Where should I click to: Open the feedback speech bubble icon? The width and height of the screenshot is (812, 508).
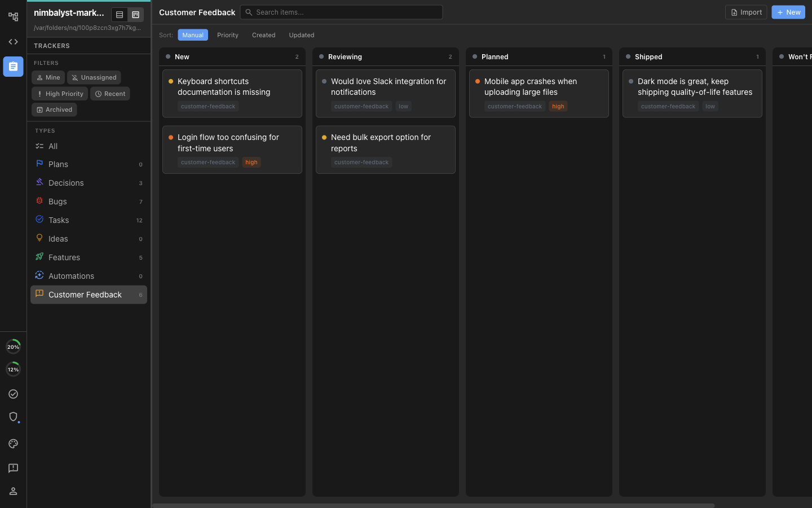[13, 468]
